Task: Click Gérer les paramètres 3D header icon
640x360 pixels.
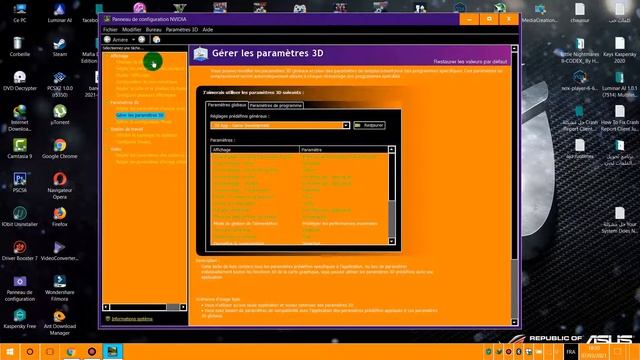Action: coord(200,53)
